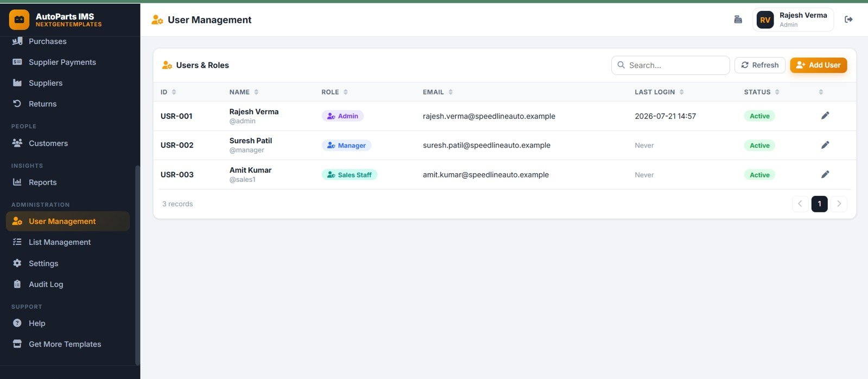Click the List Management list icon
Image resolution: width=868 pixels, height=379 pixels.
click(x=17, y=242)
